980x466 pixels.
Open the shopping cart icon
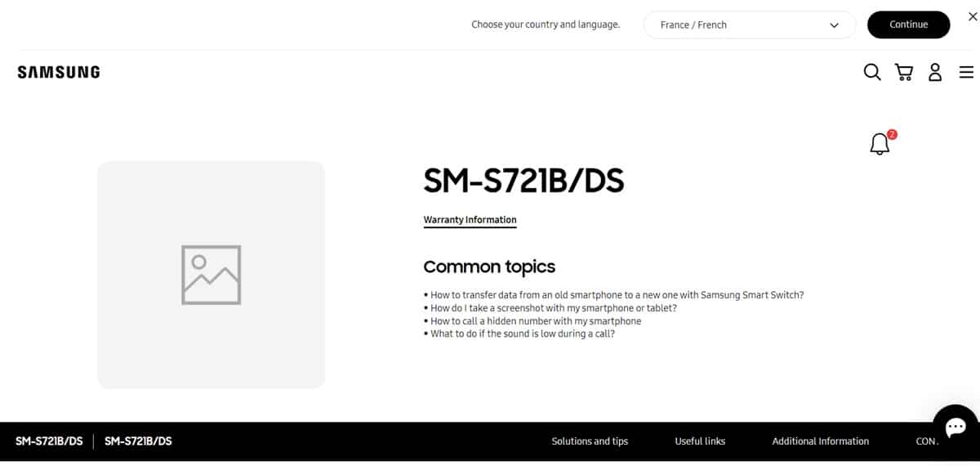tap(904, 72)
